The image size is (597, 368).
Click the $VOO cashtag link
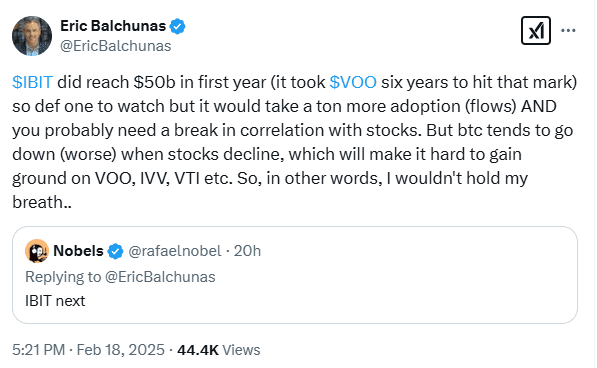pos(353,82)
